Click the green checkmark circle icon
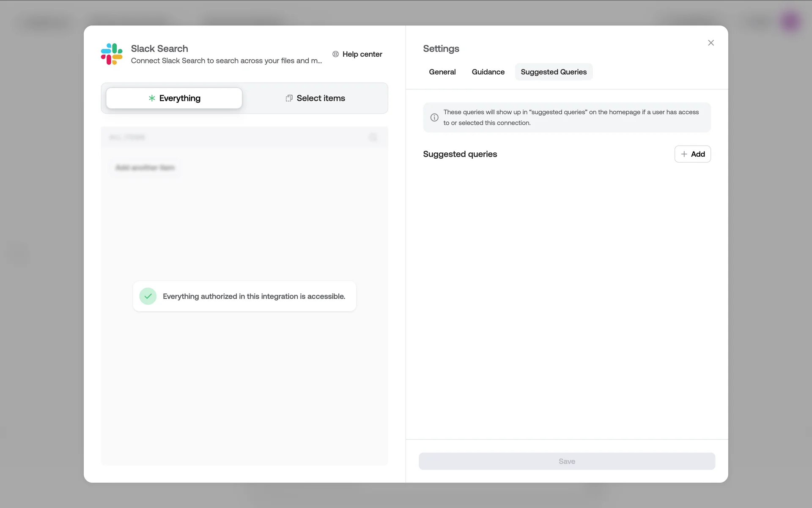 148,296
